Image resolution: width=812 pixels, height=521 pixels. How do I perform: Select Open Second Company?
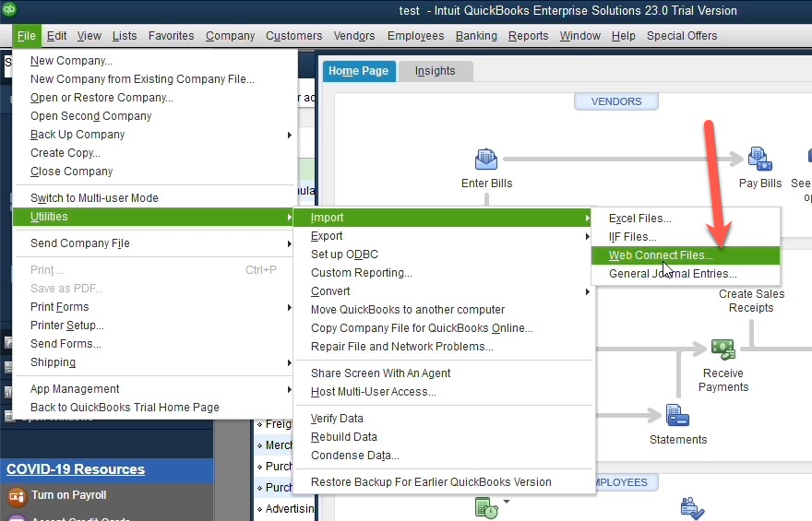coord(155,116)
